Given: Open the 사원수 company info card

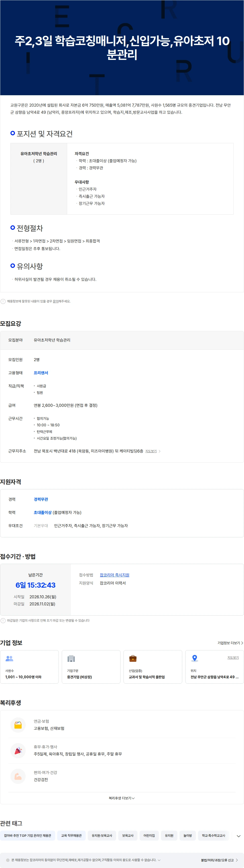Looking at the screenshot, I should click(29, 667).
